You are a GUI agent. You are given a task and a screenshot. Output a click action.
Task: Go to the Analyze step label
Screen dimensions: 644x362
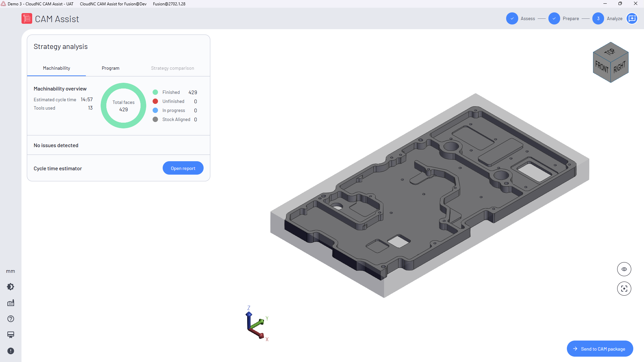[614, 19]
